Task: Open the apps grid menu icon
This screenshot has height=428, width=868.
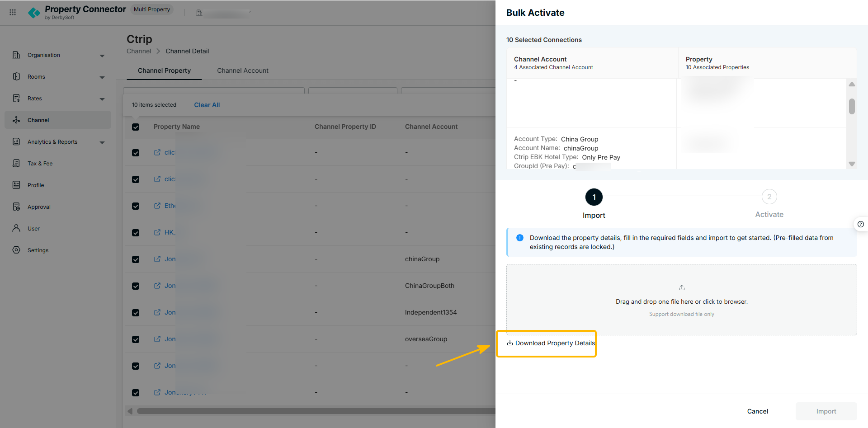Action: [13, 12]
